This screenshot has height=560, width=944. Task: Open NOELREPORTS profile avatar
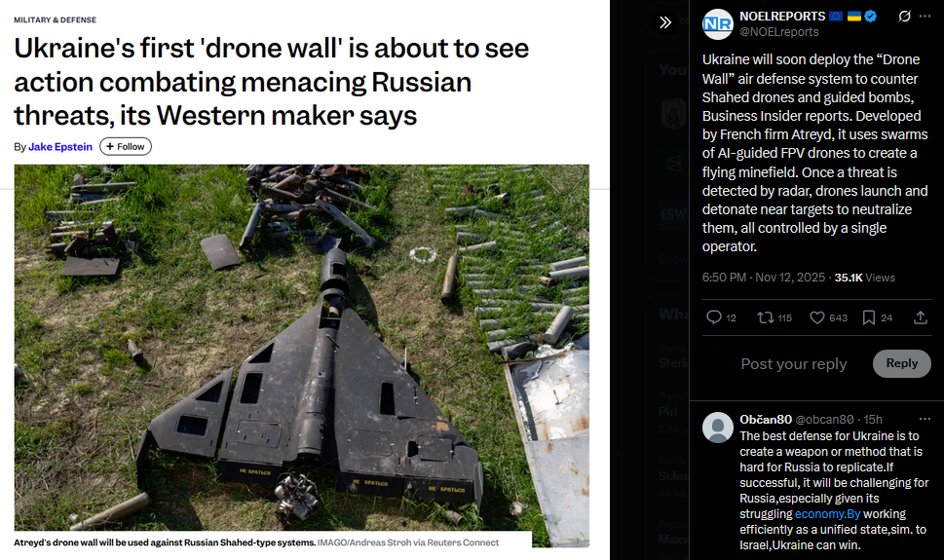(x=718, y=24)
